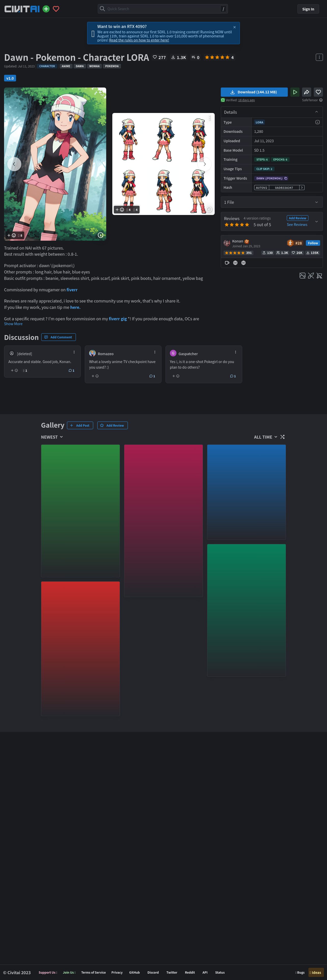Screen dimensions: 327x980
Task: Open the ALL TIME period dropdown
Action: [x=266, y=437]
